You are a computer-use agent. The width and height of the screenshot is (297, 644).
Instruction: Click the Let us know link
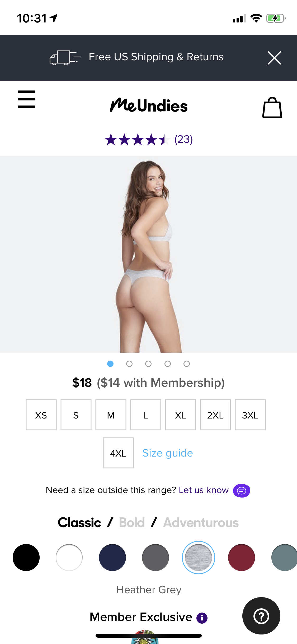click(204, 490)
